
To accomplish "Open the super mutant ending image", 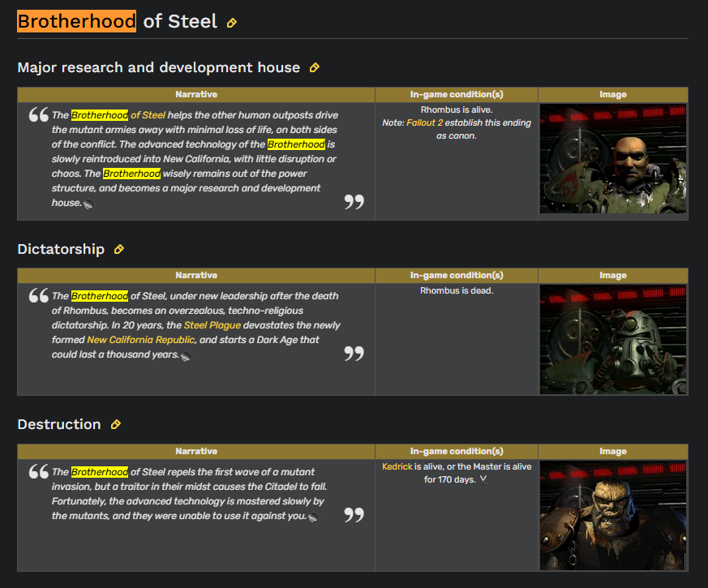I will click(613, 515).
